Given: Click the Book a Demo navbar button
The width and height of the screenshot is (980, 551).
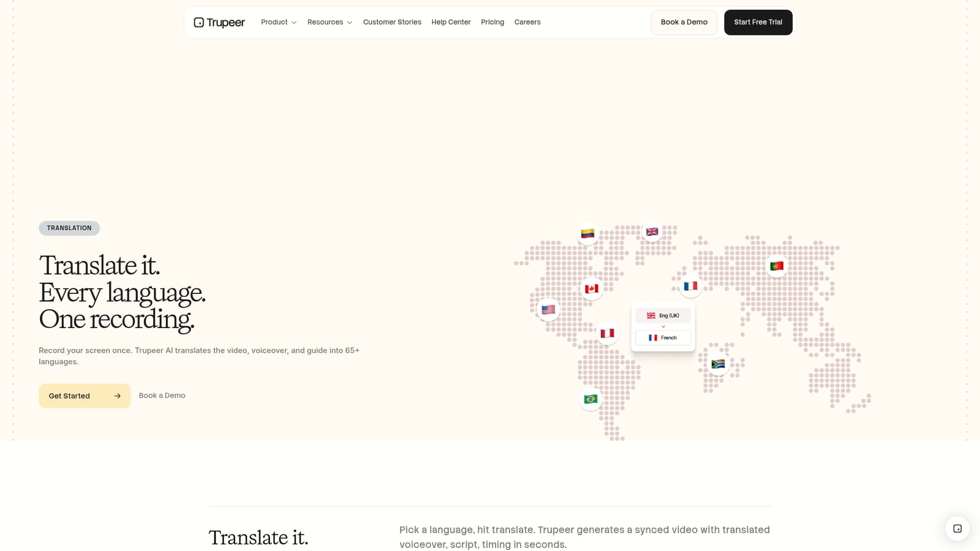Looking at the screenshot, I should pyautogui.click(x=684, y=22).
